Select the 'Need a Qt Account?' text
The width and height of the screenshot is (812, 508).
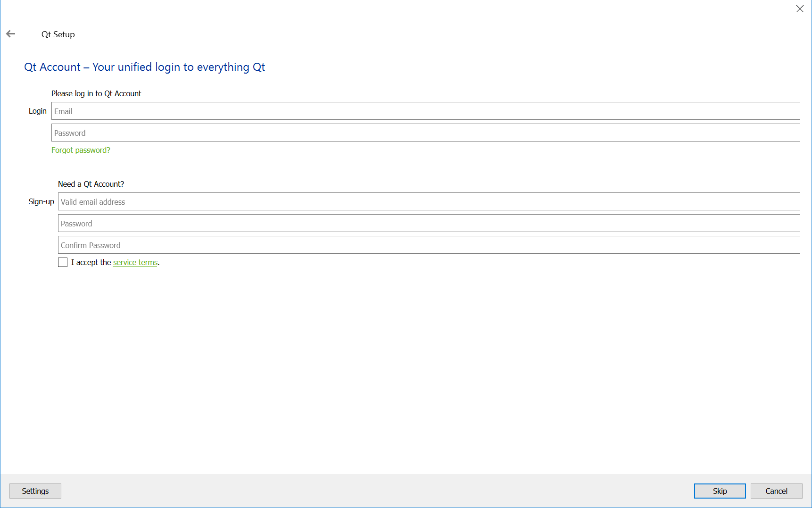[91, 184]
